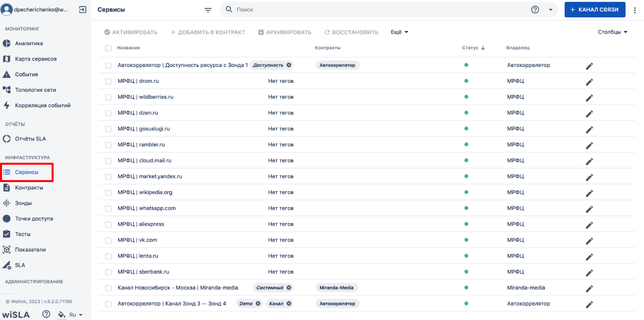Image resolution: width=644 pixels, height=320 pixels.
Task: Open the filter list icon
Action: [208, 10]
